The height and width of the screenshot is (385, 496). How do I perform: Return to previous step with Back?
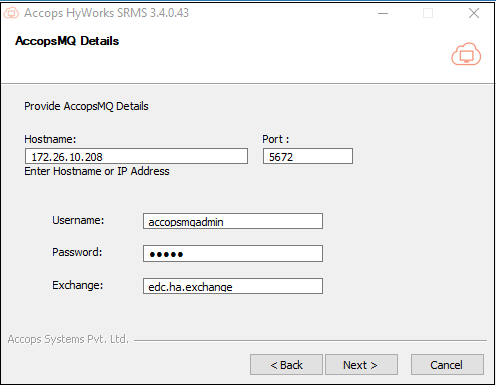[286, 365]
